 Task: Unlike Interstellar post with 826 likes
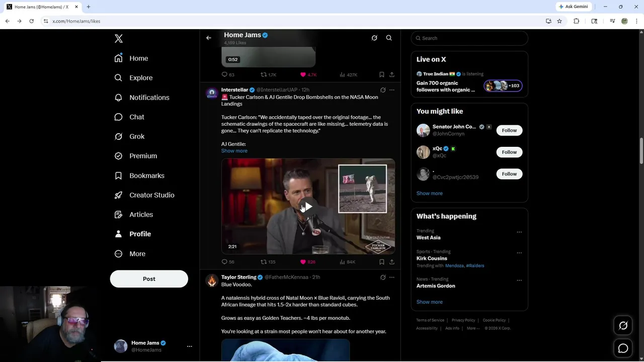[308, 262]
